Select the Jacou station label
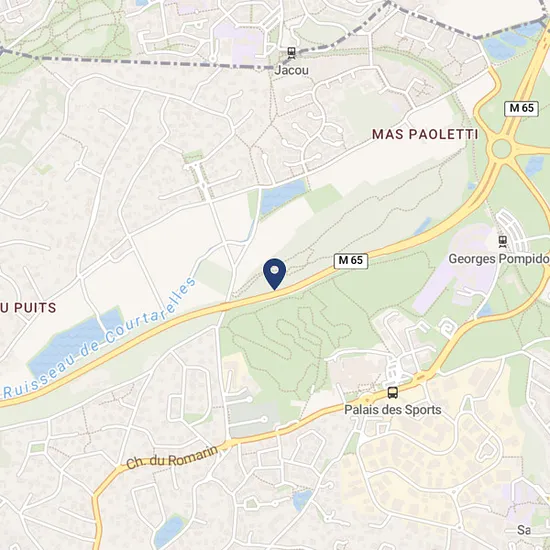The image size is (550, 550). point(291,70)
